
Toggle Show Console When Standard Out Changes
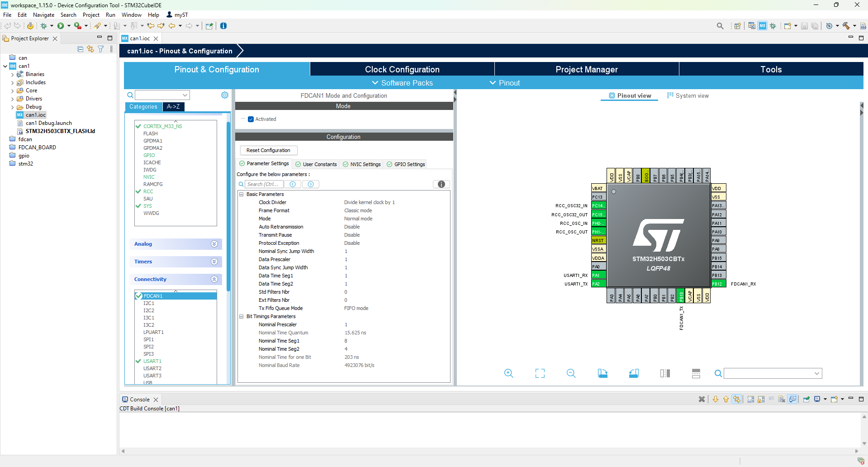(792, 399)
